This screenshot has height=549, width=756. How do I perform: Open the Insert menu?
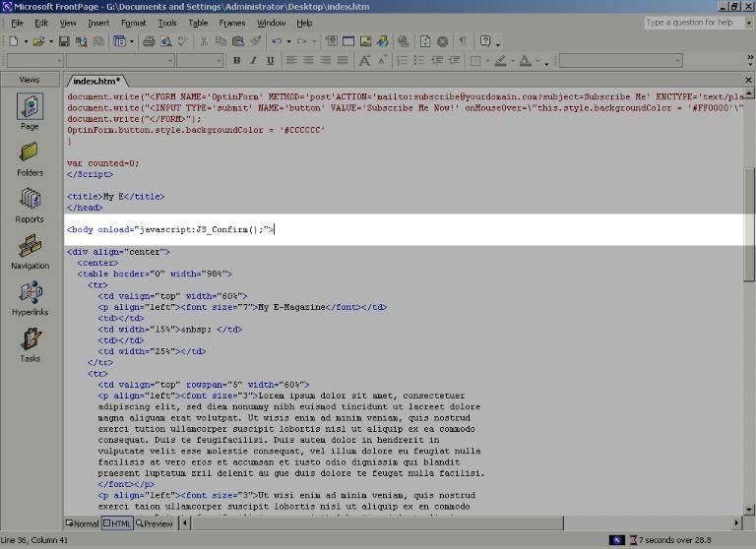(98, 23)
